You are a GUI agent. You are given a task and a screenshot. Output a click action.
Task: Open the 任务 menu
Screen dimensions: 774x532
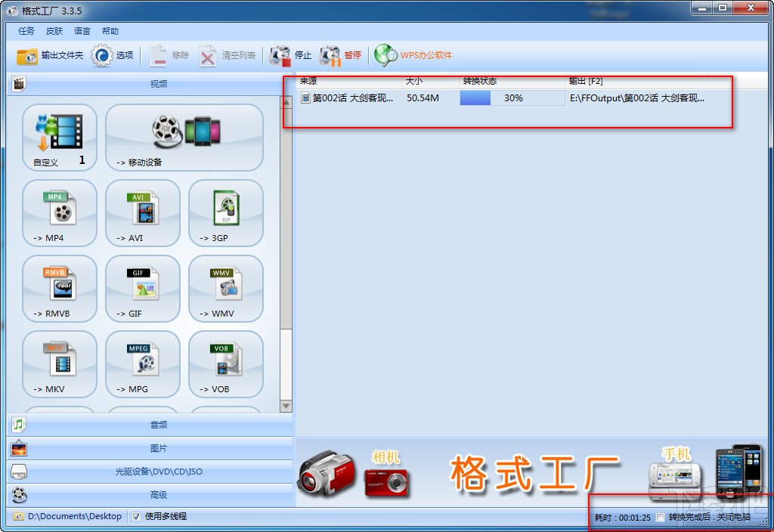click(x=26, y=31)
